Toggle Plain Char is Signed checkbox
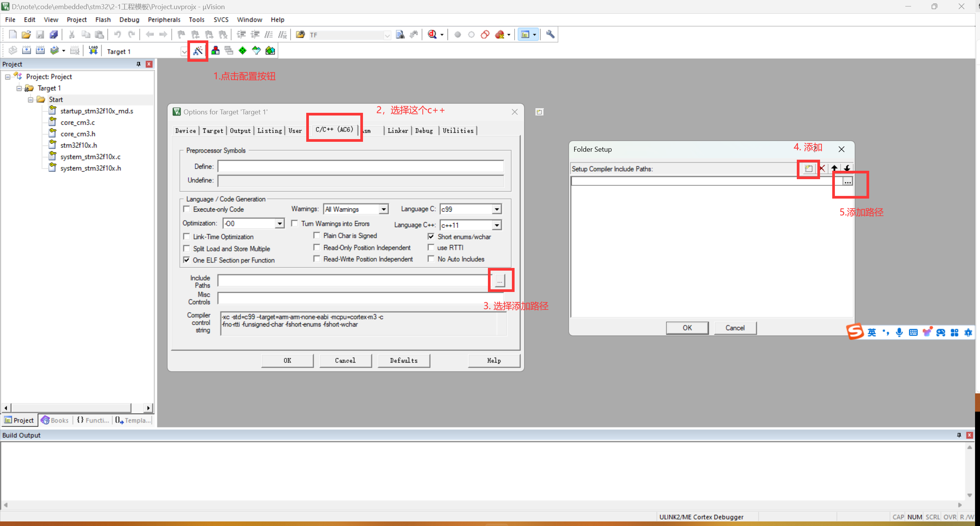Image resolution: width=980 pixels, height=526 pixels. coord(317,236)
